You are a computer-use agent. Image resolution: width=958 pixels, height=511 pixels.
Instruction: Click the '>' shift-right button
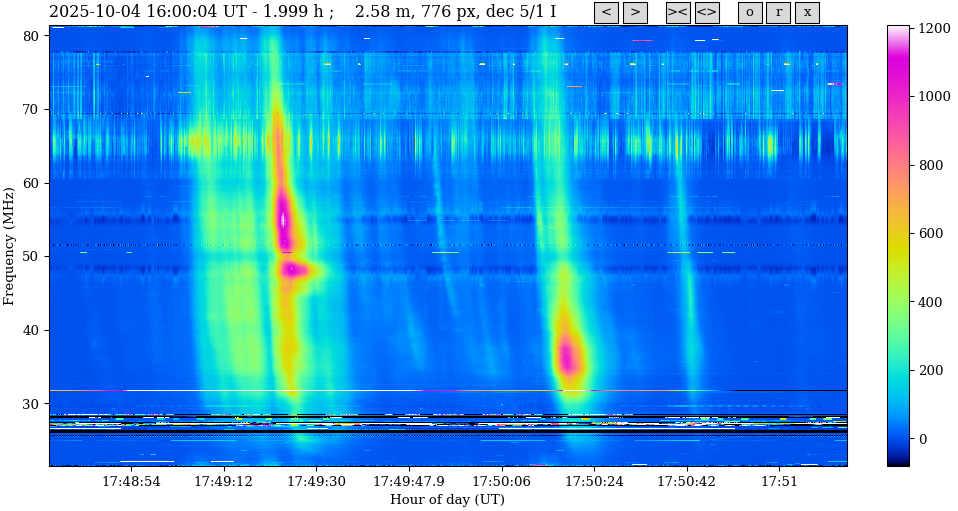(x=635, y=13)
